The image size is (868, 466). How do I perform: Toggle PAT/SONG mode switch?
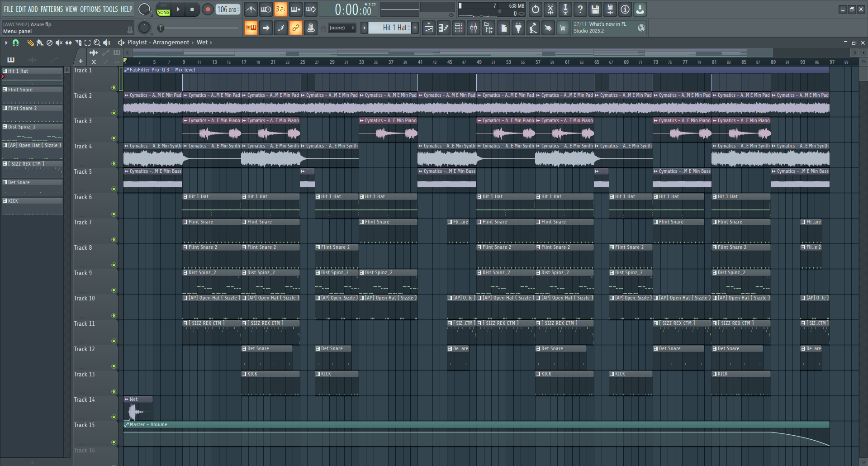click(164, 10)
